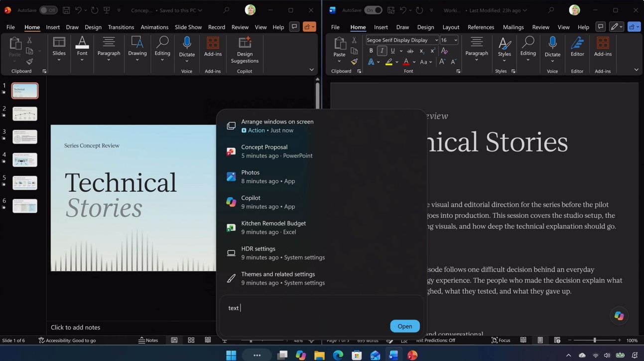The width and height of the screenshot is (644, 361).
Task: Increase font size in Word
Action: tap(442, 62)
